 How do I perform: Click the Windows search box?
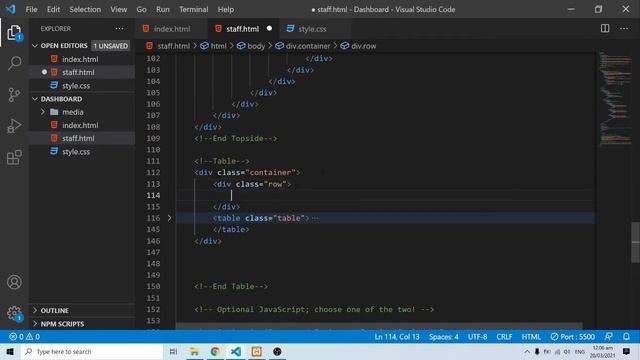coord(92,351)
